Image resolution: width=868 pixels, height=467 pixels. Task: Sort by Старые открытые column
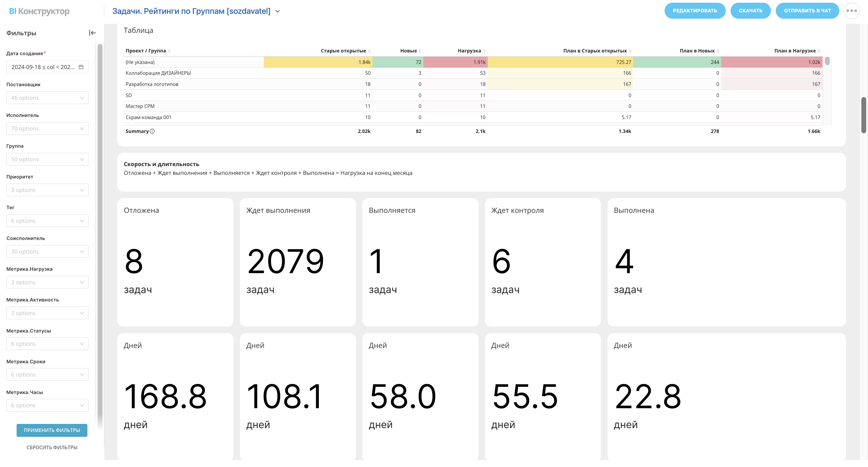coord(370,51)
